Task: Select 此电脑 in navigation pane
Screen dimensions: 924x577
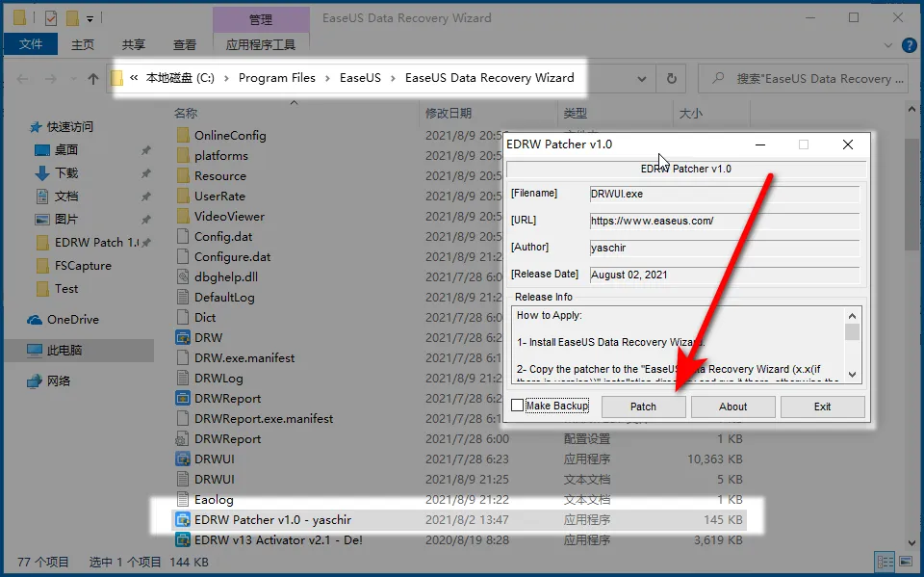Action: 64,350
